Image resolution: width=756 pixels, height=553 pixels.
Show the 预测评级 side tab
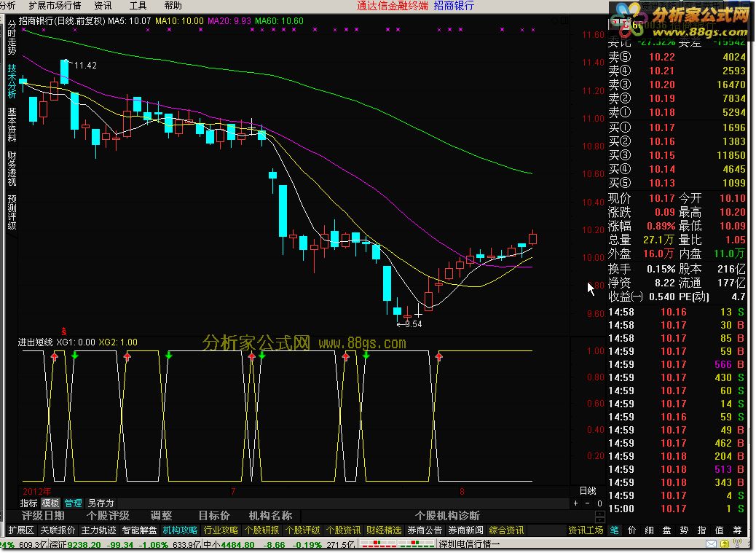point(12,212)
